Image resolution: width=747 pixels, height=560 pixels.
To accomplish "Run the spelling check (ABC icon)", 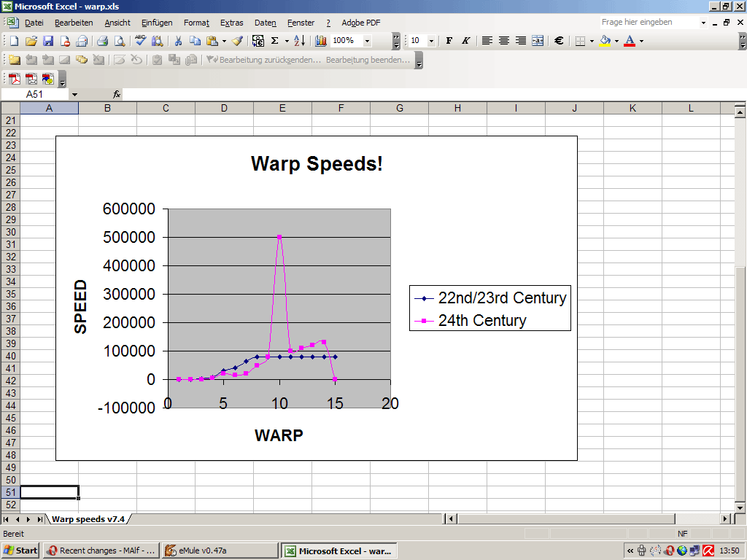I will [x=140, y=41].
